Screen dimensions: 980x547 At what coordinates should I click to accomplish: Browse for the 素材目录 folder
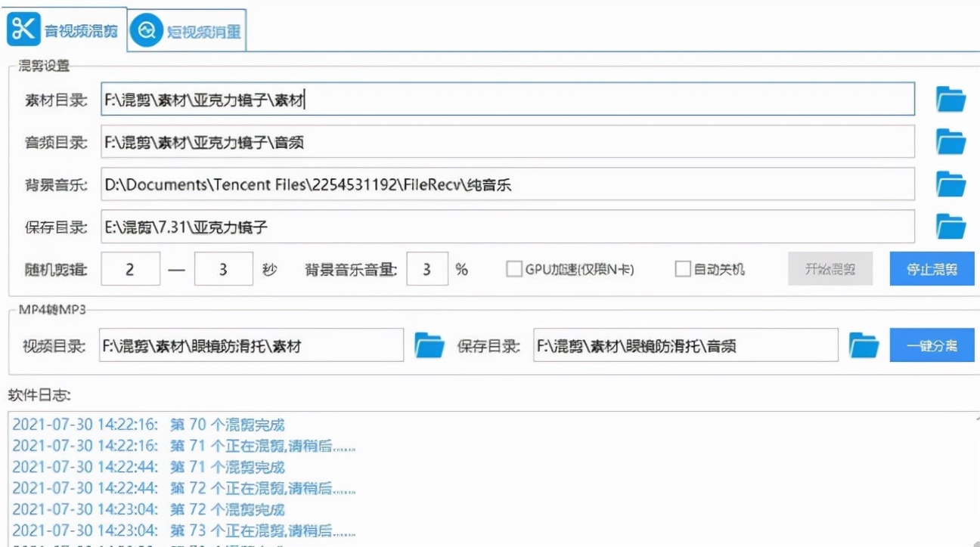pyautogui.click(x=950, y=99)
